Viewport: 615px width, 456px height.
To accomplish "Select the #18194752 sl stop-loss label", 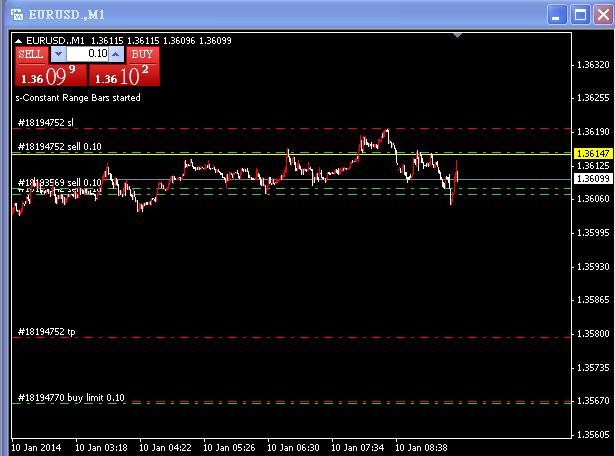I will pos(45,123).
